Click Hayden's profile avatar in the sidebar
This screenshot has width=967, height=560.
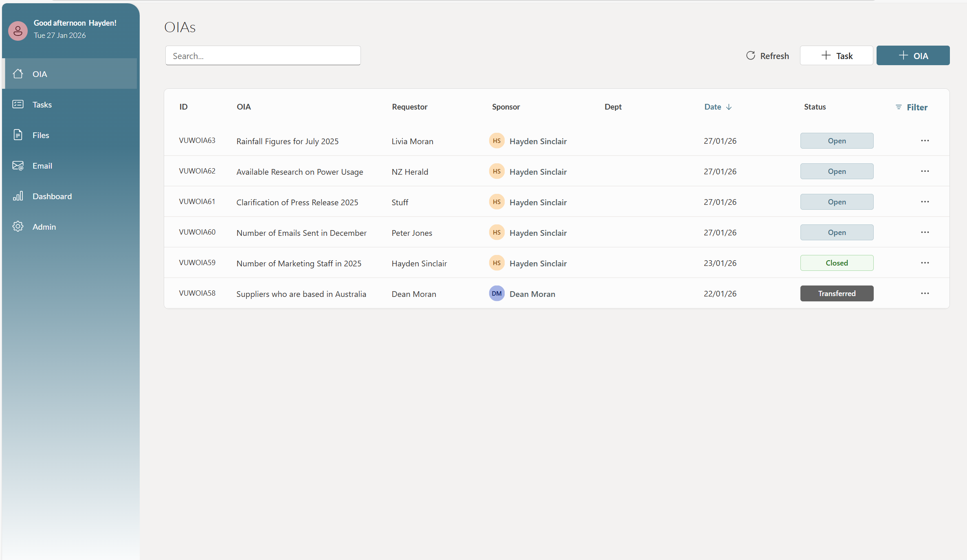(x=18, y=31)
